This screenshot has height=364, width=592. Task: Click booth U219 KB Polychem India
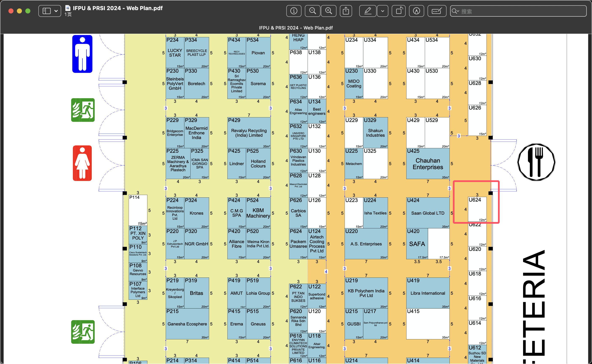pos(366,293)
